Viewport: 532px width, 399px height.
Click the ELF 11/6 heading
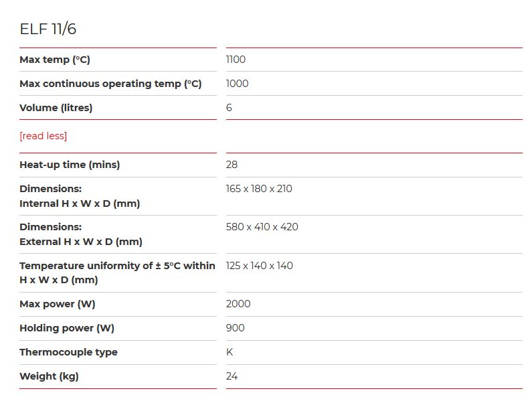coord(48,29)
